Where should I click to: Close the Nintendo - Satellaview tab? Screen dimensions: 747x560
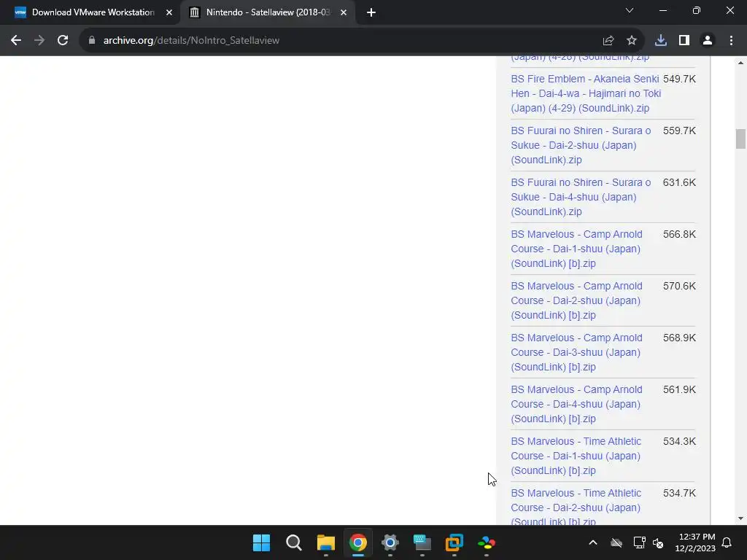344,13
